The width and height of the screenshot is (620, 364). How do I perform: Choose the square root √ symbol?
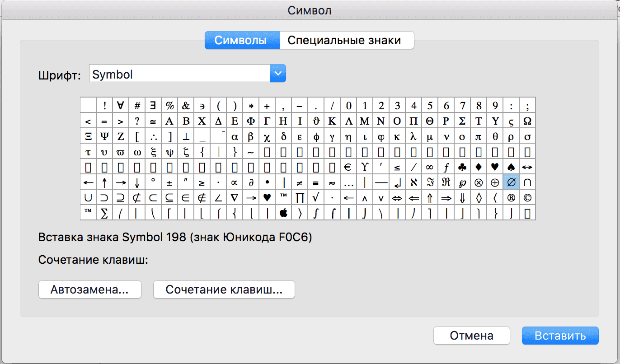coord(316,198)
